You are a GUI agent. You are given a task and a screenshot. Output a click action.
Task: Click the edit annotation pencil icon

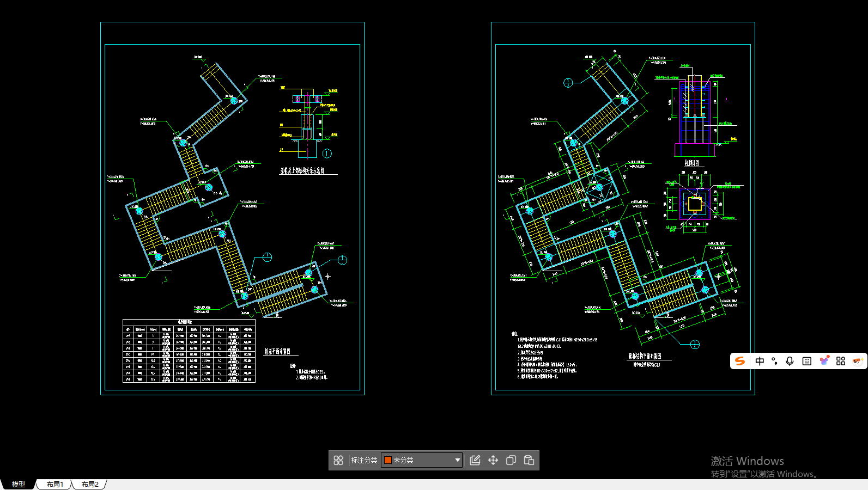(475, 460)
